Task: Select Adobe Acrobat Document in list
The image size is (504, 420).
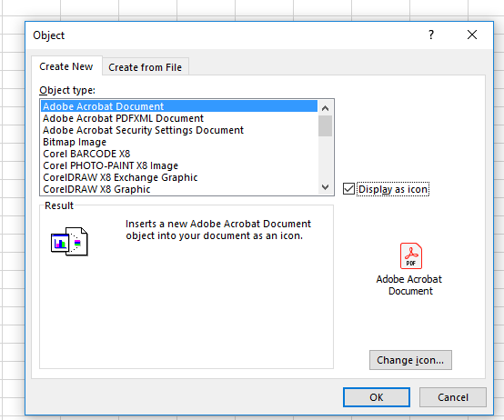Action: point(179,106)
